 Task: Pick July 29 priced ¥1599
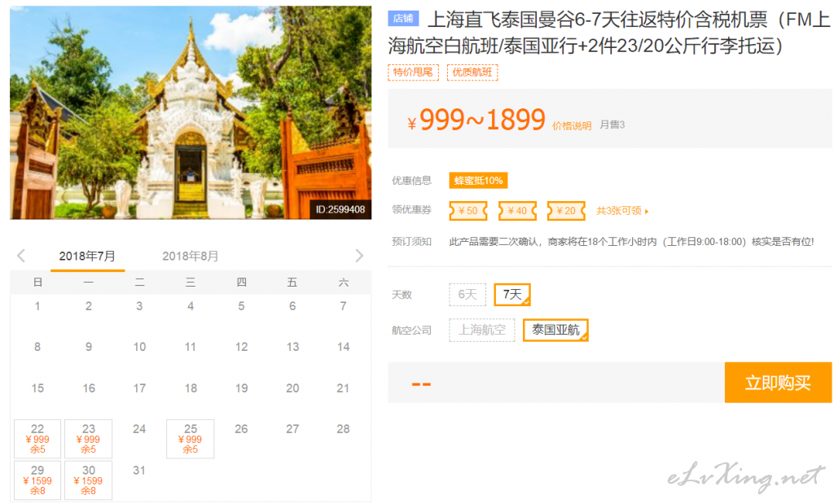[x=37, y=480]
